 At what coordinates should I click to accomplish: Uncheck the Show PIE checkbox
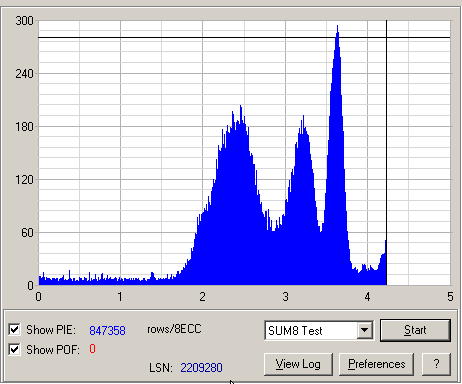point(14,330)
